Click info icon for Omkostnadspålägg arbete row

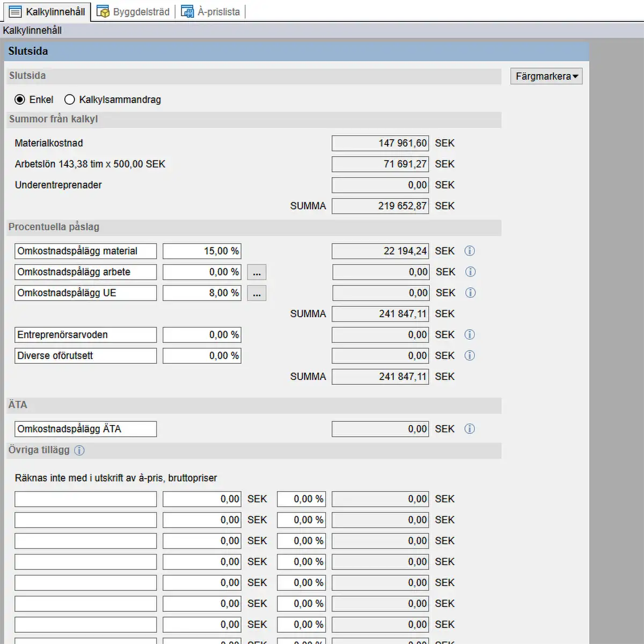click(x=470, y=272)
